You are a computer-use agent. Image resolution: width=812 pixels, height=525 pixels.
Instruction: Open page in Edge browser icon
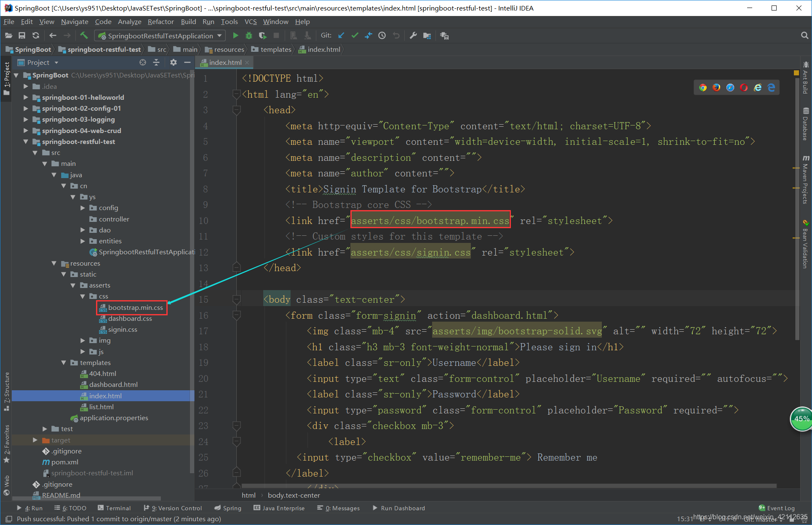click(x=771, y=88)
